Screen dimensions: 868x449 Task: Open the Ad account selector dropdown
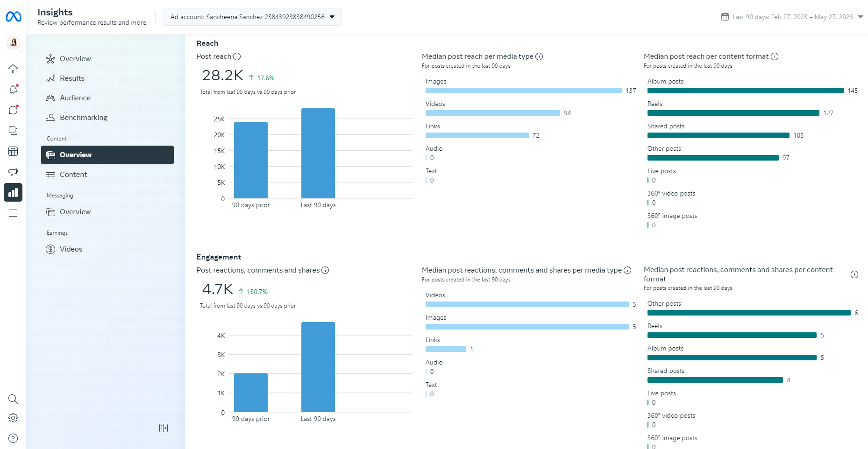(x=252, y=17)
